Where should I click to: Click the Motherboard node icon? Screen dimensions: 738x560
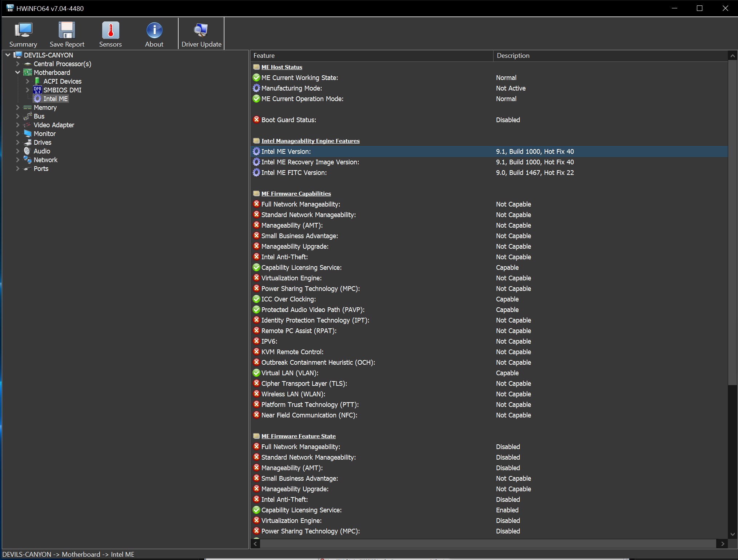click(28, 72)
